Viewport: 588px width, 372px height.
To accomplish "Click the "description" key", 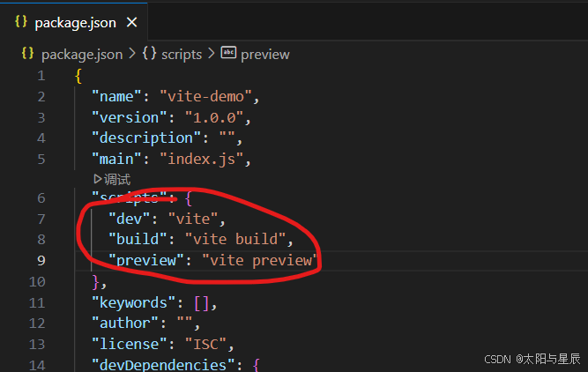I will coord(146,138).
